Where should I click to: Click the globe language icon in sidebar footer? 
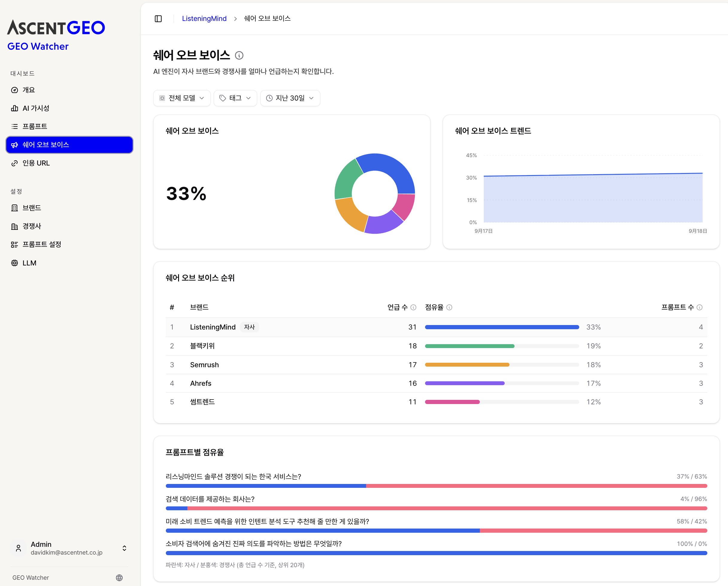pyautogui.click(x=119, y=578)
